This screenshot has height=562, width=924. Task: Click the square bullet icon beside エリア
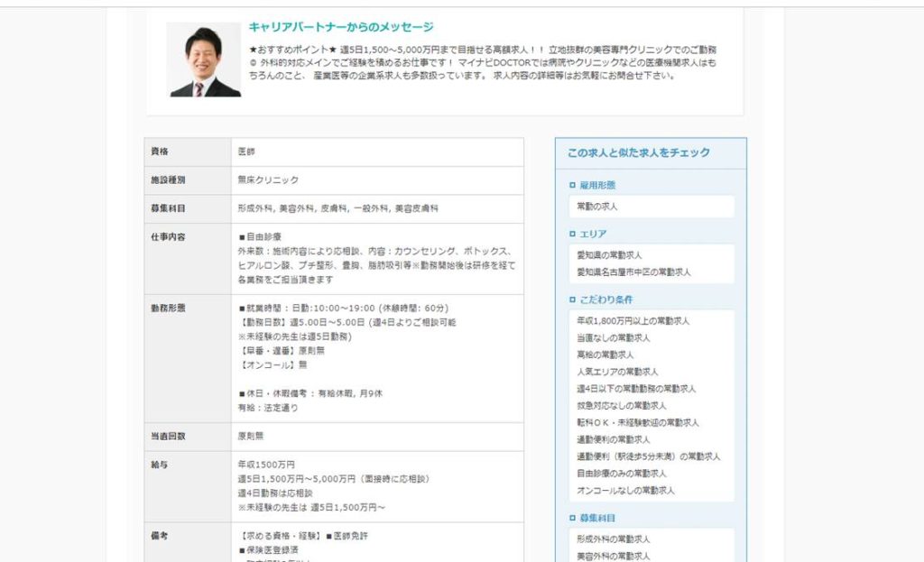tap(572, 235)
